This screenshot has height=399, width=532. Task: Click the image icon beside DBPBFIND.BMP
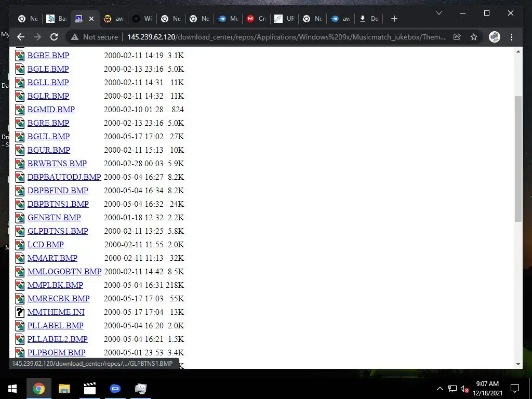pos(20,190)
